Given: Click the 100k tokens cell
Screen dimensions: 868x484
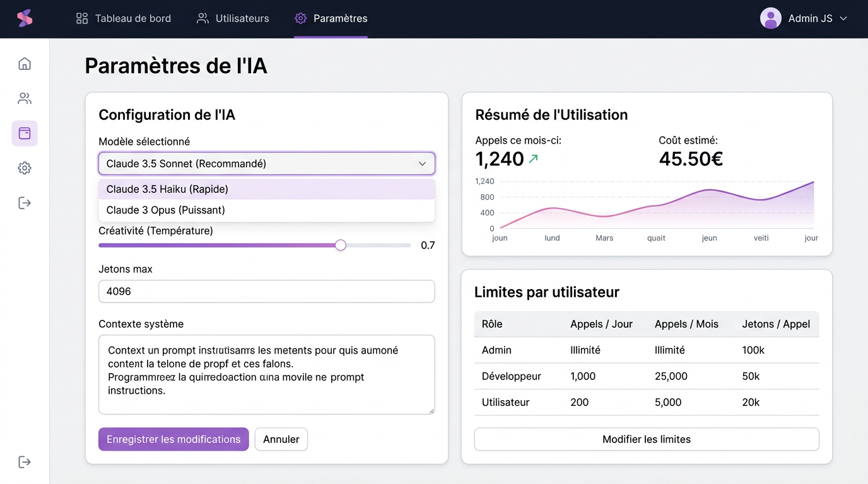Looking at the screenshot, I should pyautogui.click(x=753, y=350).
